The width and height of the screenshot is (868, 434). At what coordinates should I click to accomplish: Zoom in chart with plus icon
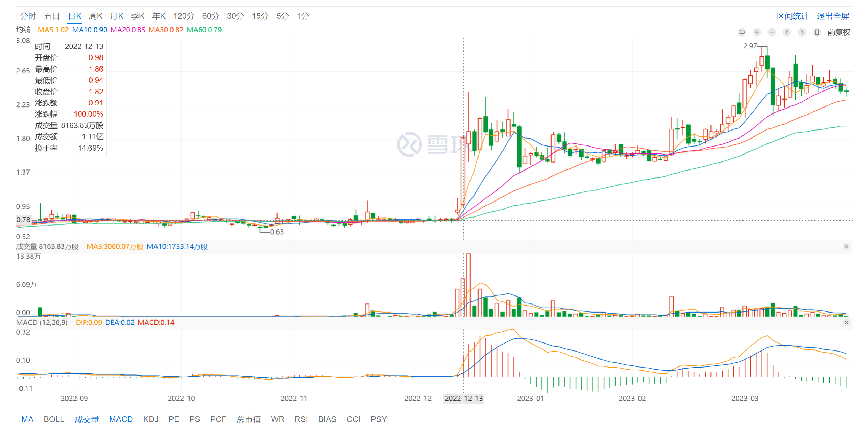(757, 32)
